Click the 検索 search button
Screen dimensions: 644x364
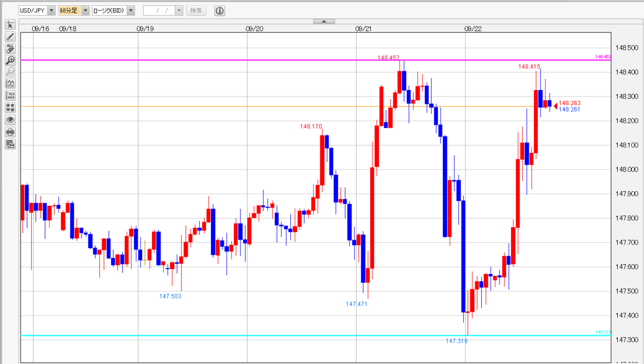click(x=196, y=10)
